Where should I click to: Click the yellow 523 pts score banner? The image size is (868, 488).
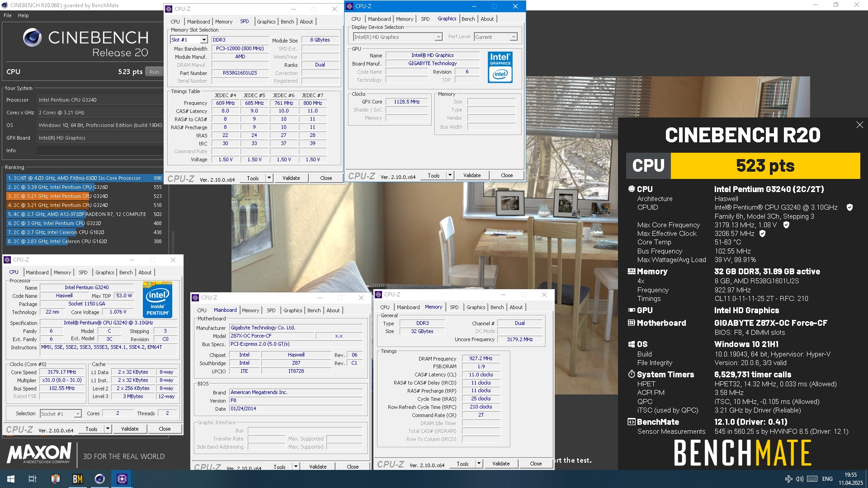tap(765, 166)
